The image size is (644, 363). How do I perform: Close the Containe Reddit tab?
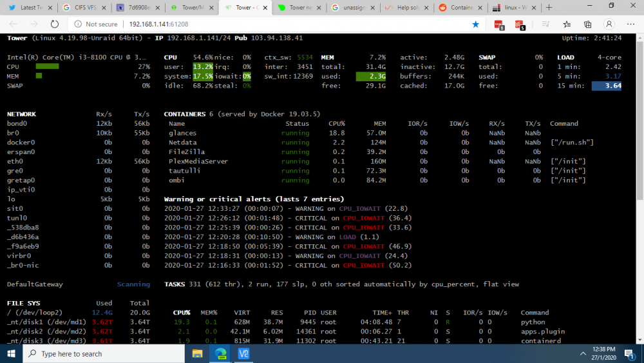tap(480, 7)
